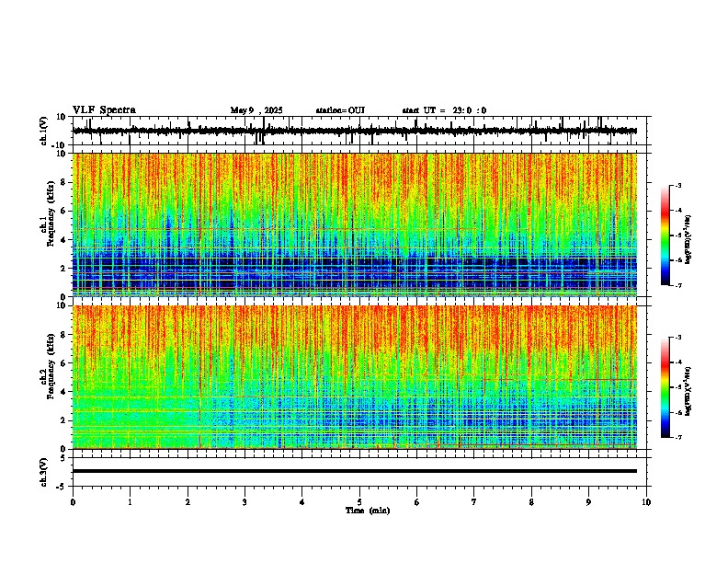Click the 8 kHz tick of ch.1 spectrogram
Viewport: 728px width, 563px height.
point(63,182)
